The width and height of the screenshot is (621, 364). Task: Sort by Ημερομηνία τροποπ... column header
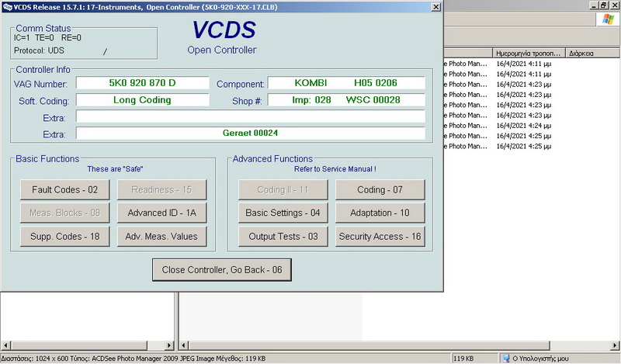click(x=529, y=53)
